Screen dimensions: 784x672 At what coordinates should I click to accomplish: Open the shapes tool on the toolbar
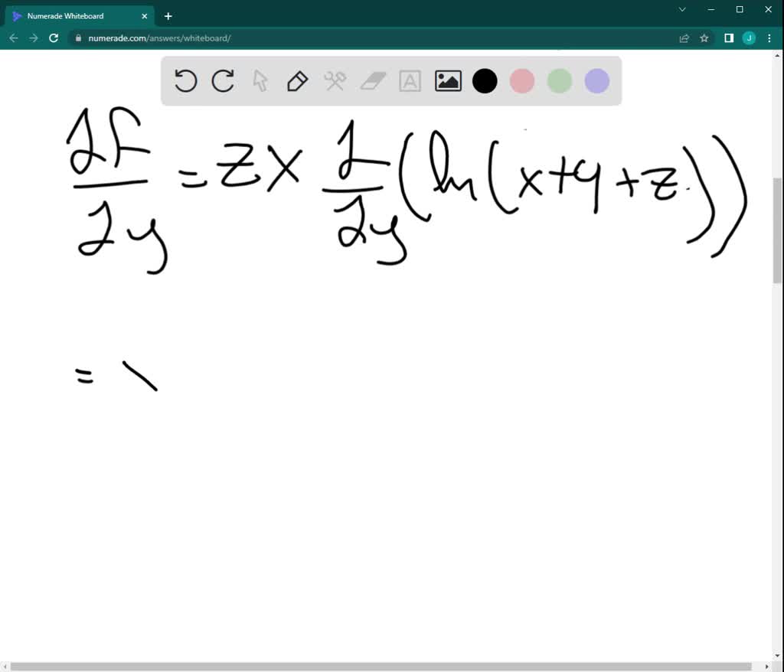coord(335,80)
